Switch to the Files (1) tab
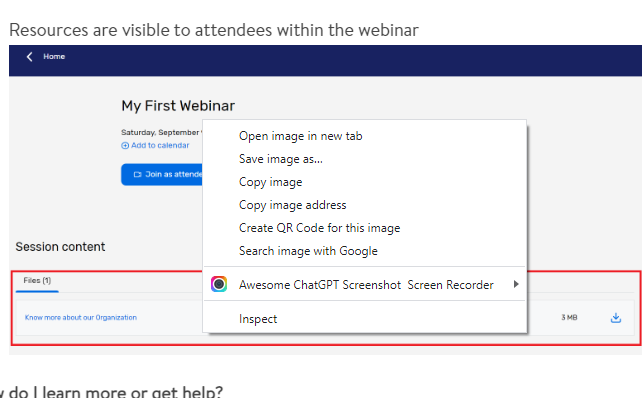The width and height of the screenshot is (642, 398). [37, 281]
